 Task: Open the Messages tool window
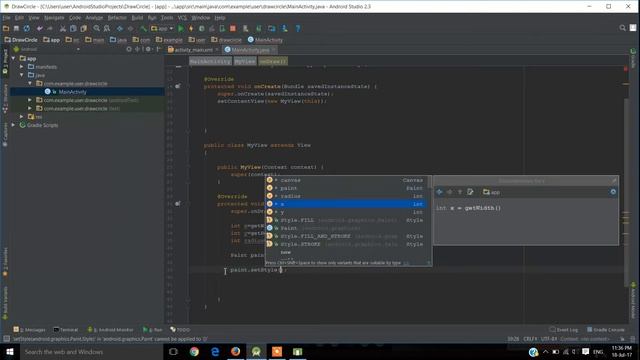click(29, 329)
